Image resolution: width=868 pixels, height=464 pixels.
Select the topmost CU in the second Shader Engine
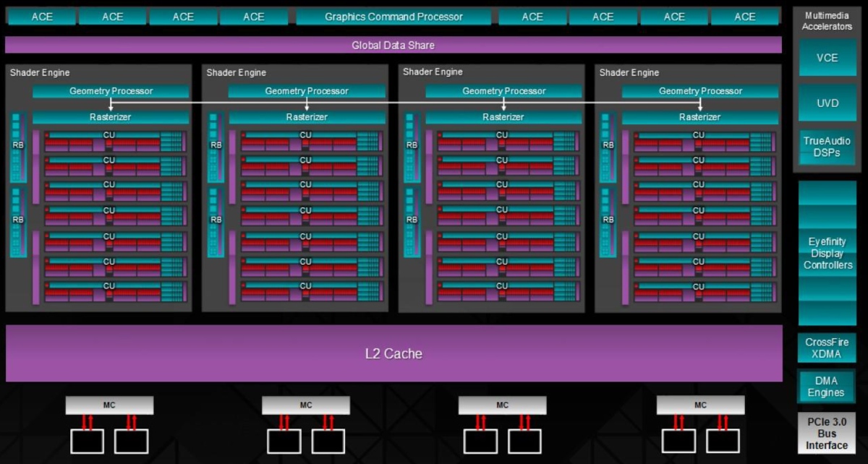[311, 141]
